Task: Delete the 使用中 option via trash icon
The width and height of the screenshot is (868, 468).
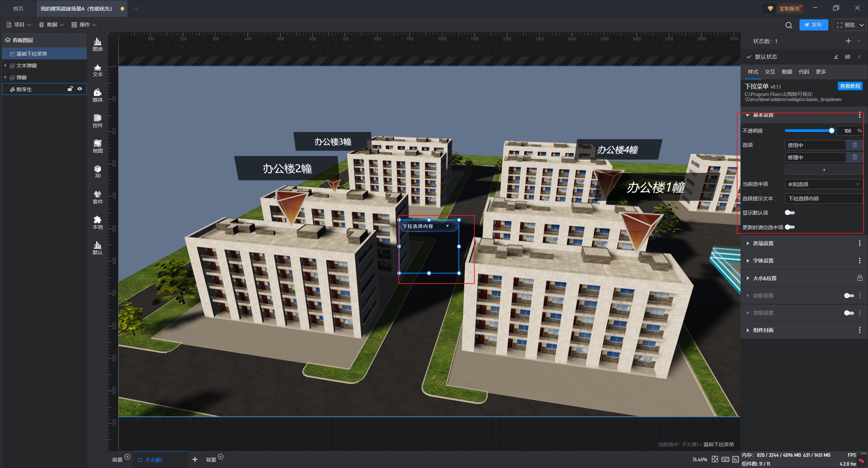Action: 855,145
